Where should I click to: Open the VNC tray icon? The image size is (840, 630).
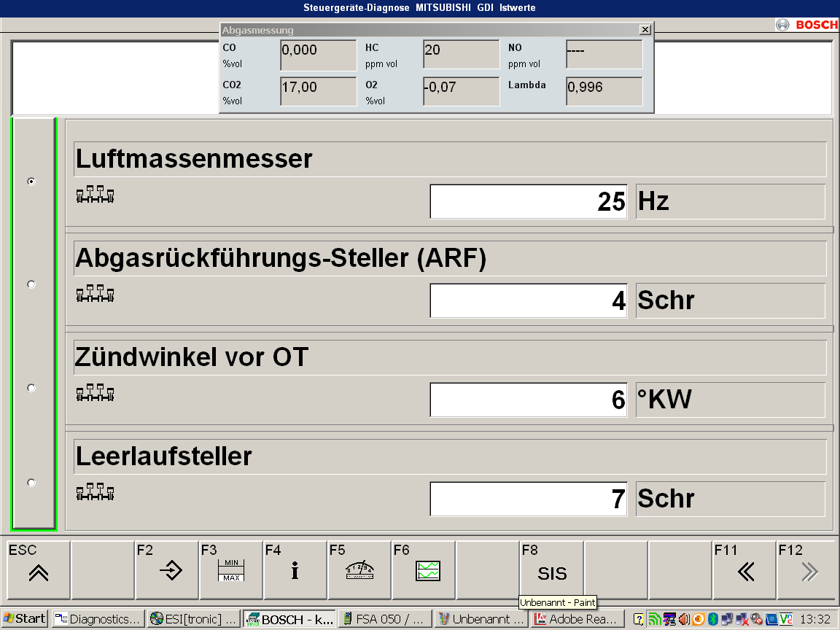point(786,619)
